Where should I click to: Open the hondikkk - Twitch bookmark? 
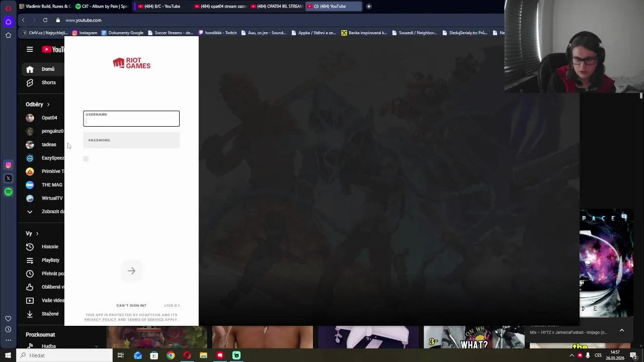(217, 33)
